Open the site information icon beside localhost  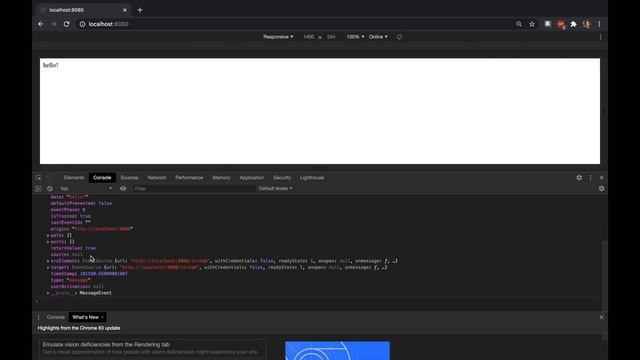(82, 24)
